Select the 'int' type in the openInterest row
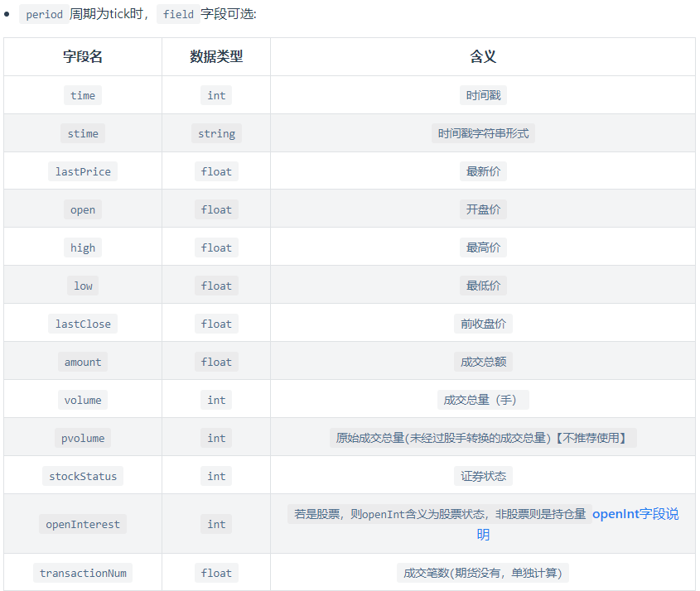Screen dimensions: 700x591 216,524
